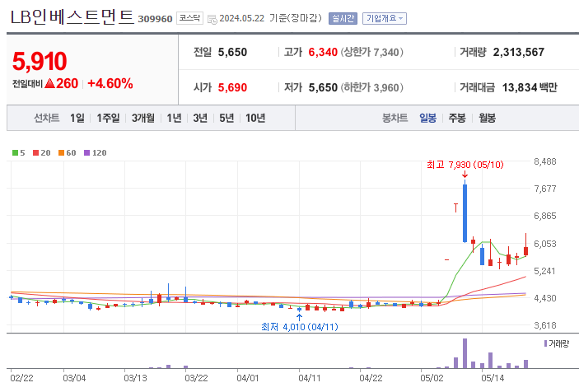The height and width of the screenshot is (392, 579).
Task: Open the 기업개요 dropdown
Action: (x=385, y=18)
